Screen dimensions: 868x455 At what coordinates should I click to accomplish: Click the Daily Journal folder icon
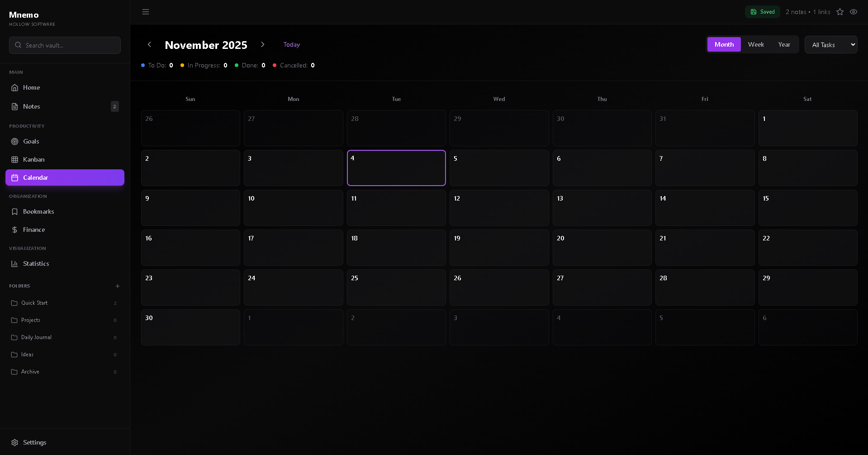click(x=14, y=337)
